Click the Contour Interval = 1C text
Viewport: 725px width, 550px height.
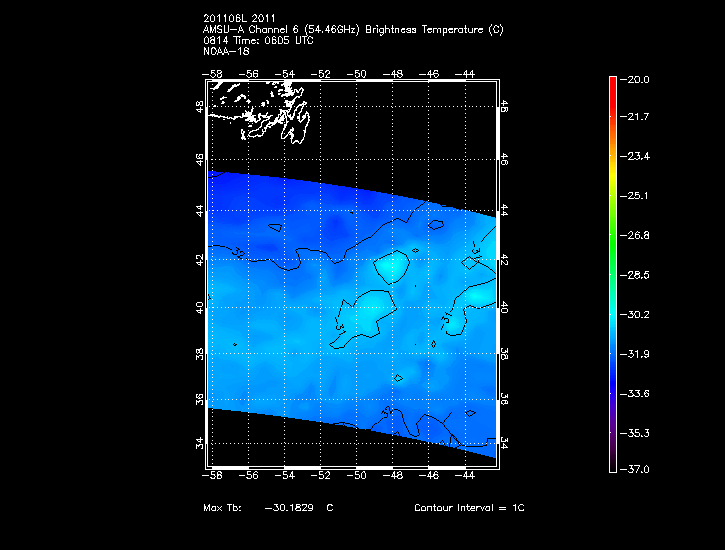pyautogui.click(x=469, y=508)
